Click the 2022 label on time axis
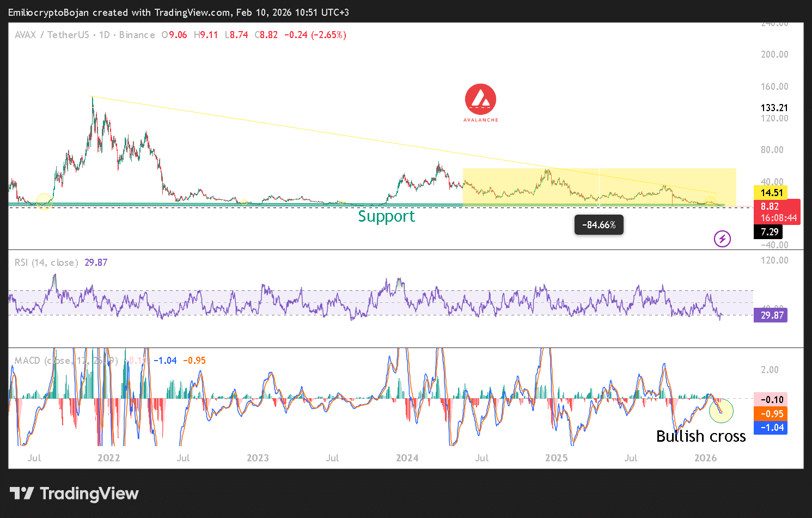 point(108,458)
